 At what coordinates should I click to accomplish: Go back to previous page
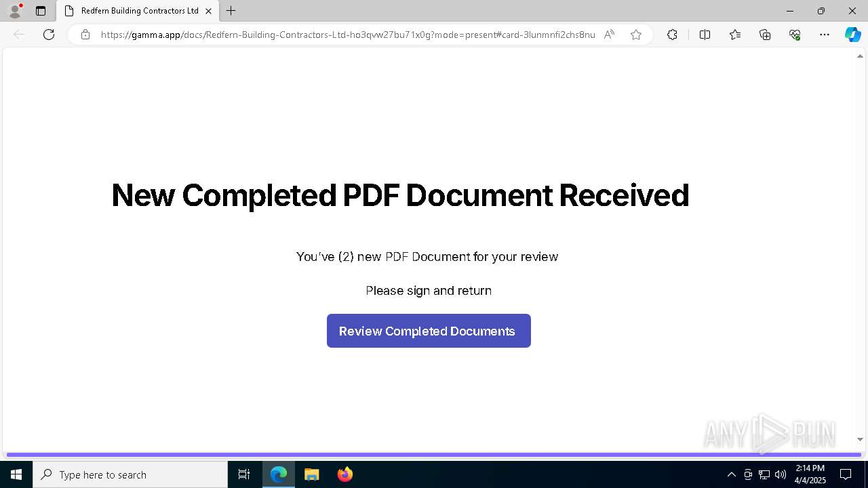[x=19, y=35]
